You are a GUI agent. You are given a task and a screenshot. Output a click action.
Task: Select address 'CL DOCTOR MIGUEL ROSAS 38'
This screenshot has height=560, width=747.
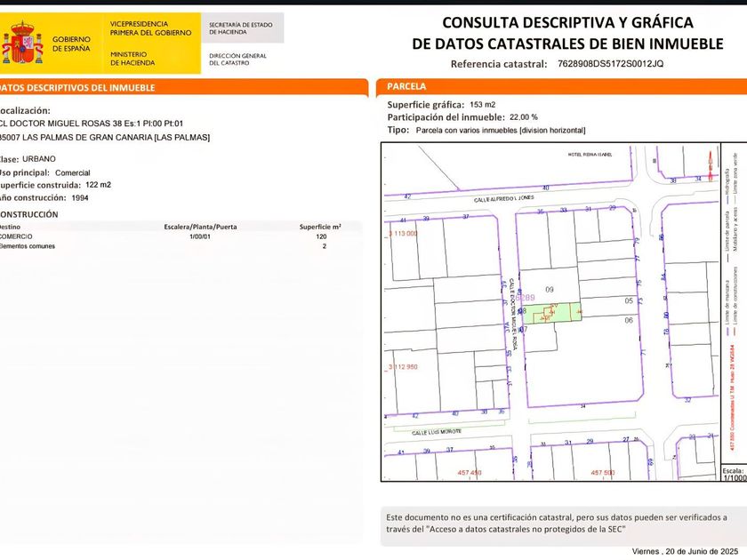[x=61, y=124]
